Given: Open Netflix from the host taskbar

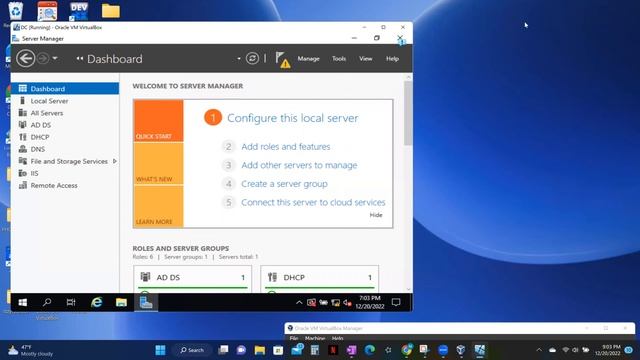Looking at the screenshot, I should [333, 350].
